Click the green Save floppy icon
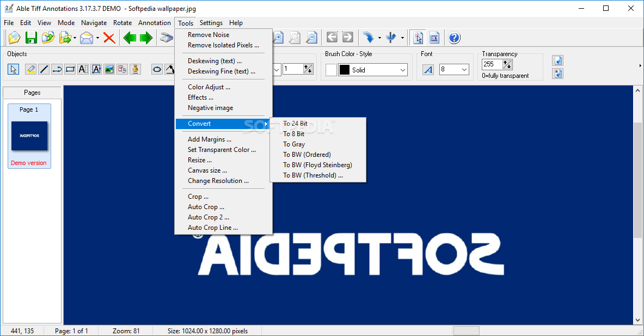This screenshot has height=336, width=644. point(31,38)
